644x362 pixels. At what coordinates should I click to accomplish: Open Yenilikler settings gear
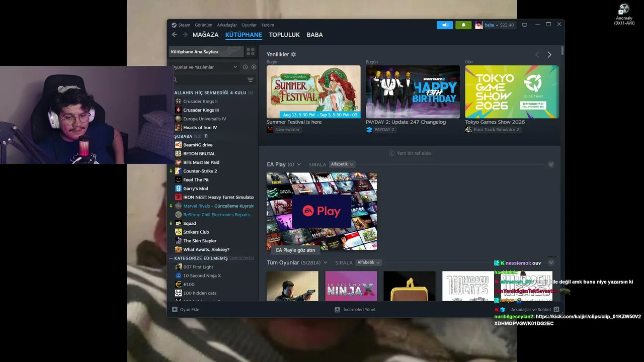pyautogui.click(x=293, y=54)
